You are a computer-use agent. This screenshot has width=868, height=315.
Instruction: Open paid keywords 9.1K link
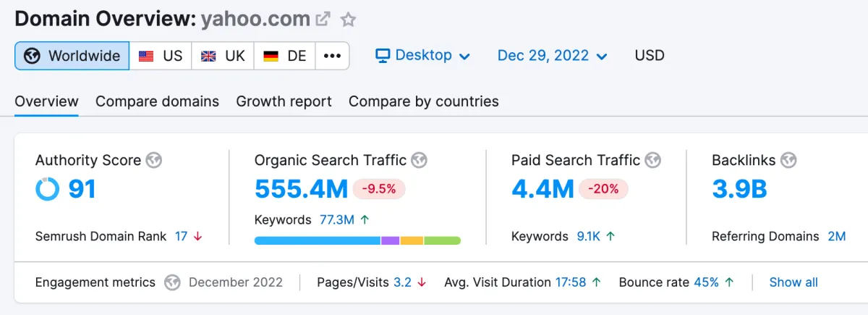[589, 236]
